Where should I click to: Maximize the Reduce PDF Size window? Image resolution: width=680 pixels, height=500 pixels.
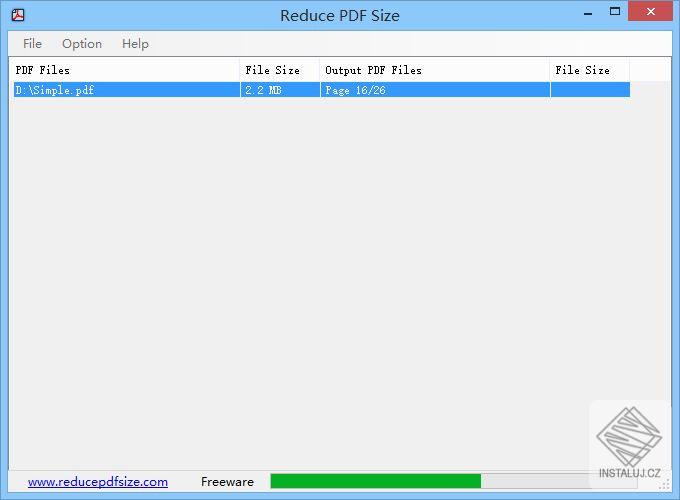coord(615,12)
